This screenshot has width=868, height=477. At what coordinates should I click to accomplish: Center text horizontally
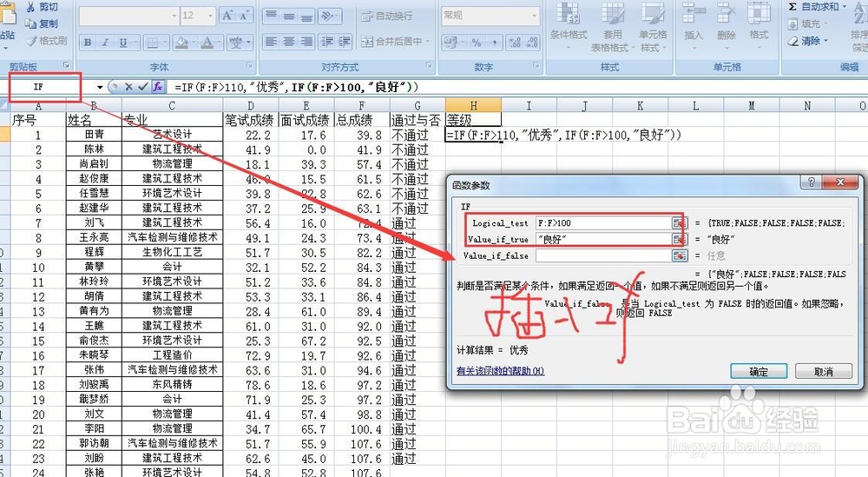288,42
